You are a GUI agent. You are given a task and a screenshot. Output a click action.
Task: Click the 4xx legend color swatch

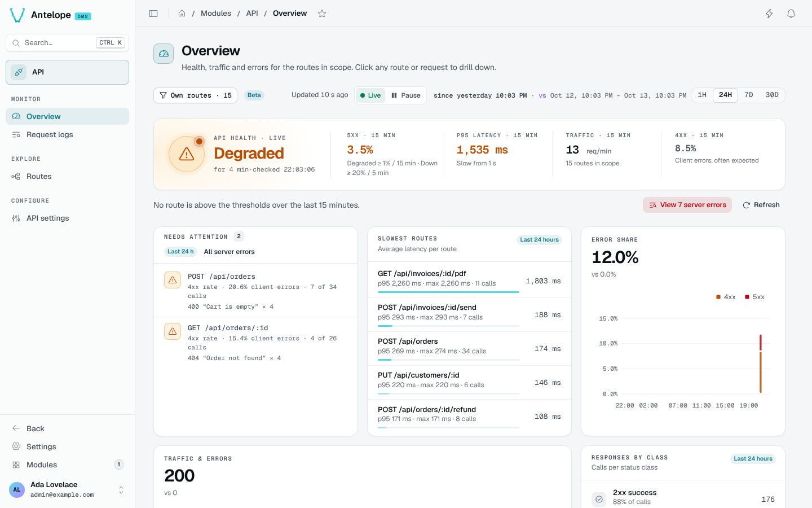point(718,297)
